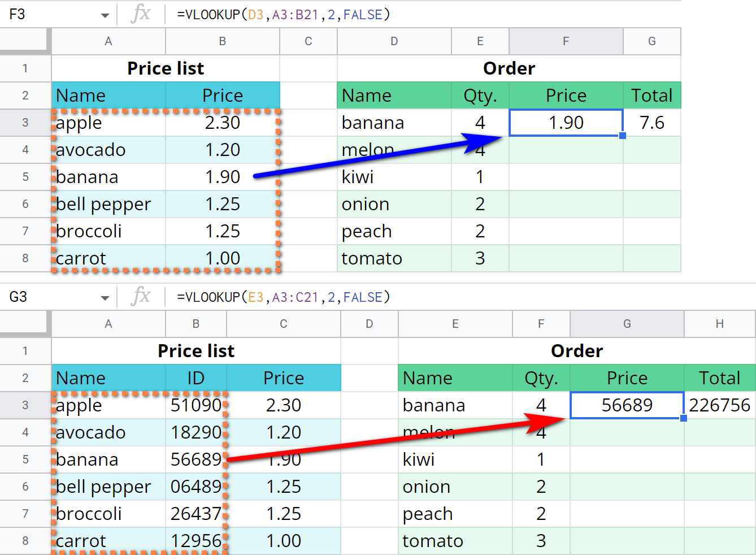Click row 3 header beside the apple row
Image resolution: width=756 pixels, height=555 pixels.
pos(25,123)
